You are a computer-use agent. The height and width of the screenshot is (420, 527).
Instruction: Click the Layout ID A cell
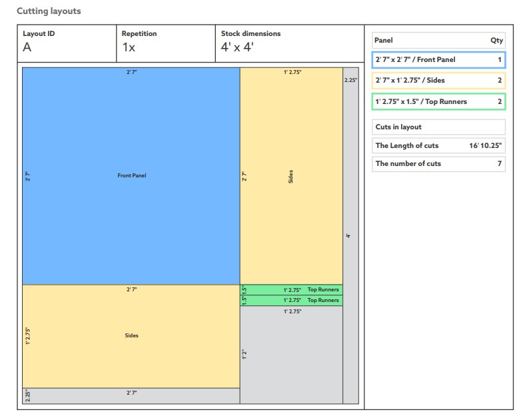tap(66, 43)
